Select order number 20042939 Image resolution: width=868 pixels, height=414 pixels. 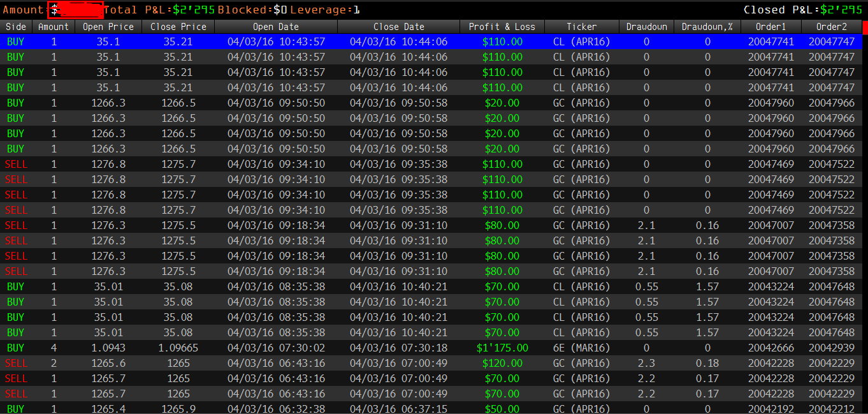point(832,348)
